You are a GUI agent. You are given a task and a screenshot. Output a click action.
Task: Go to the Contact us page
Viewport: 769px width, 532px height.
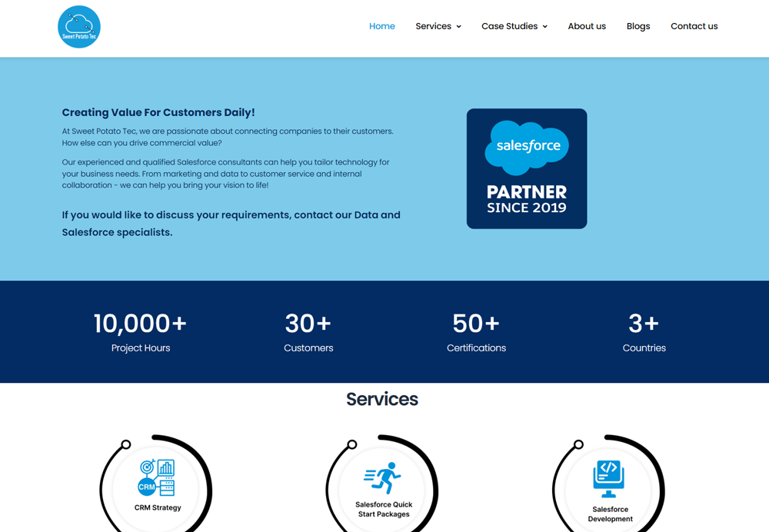[694, 26]
